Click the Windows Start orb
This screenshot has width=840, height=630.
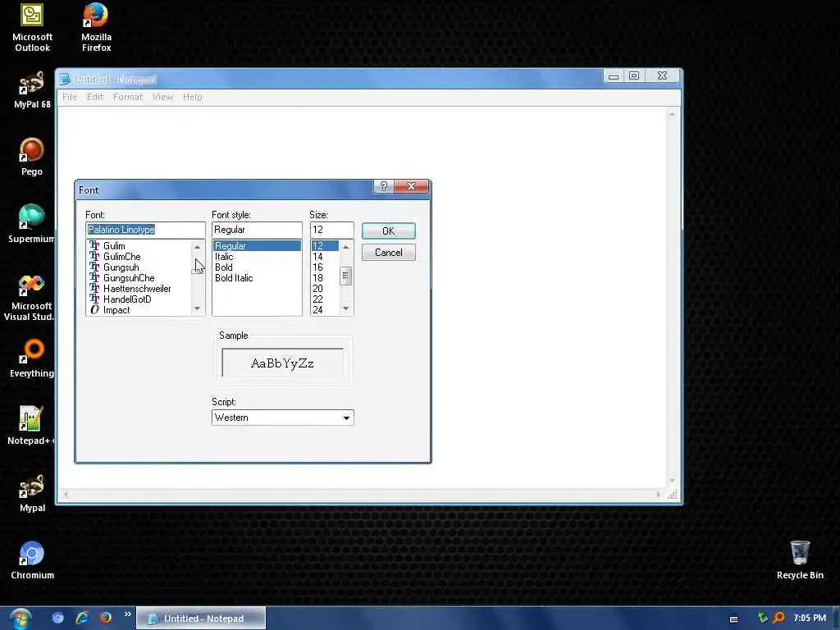(21, 619)
